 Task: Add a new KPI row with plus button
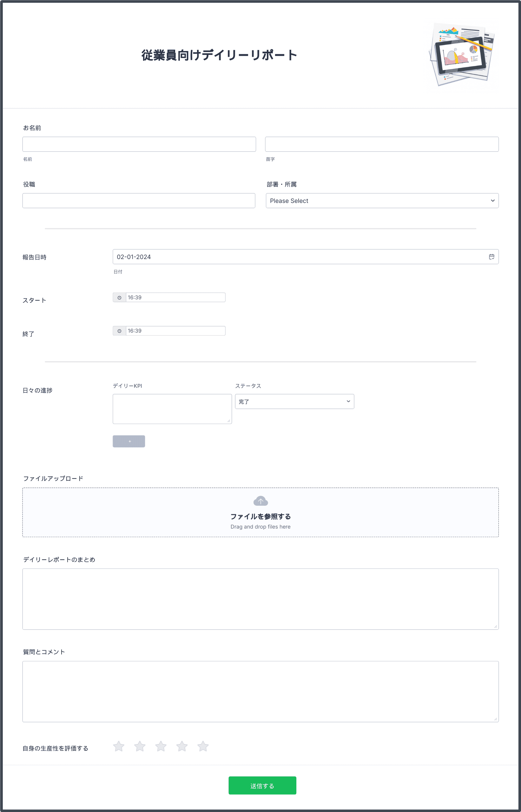[x=129, y=441]
